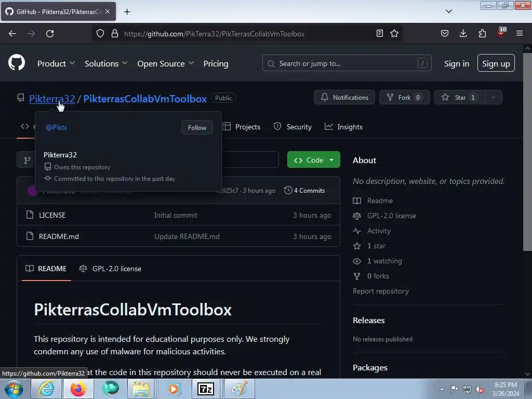Viewport: 532px width, 399px height.
Task: Open the Pocket save icon
Action: tap(445, 33)
